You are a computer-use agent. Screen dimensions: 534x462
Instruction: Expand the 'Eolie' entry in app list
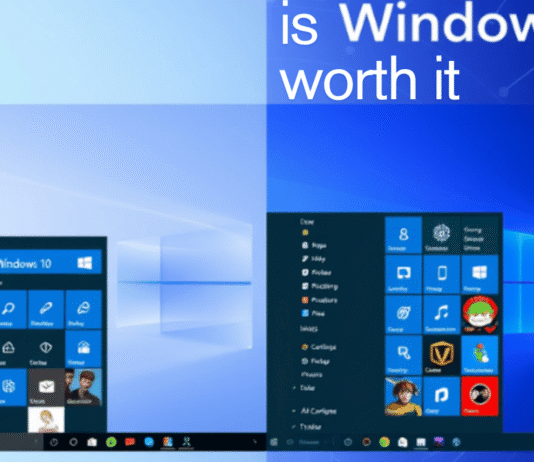[304, 388]
